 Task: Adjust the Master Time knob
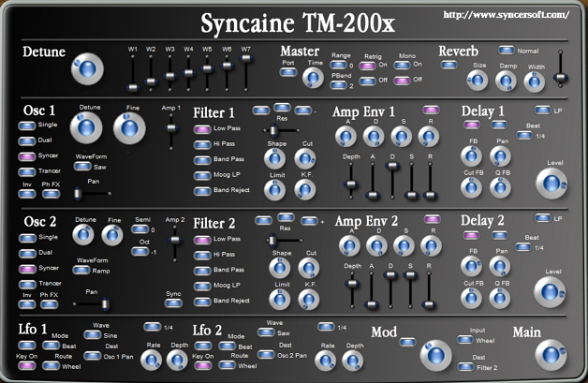[313, 78]
